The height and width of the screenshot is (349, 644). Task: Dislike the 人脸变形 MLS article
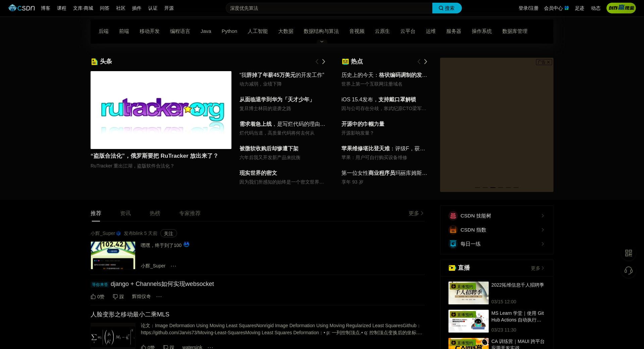(x=169, y=347)
